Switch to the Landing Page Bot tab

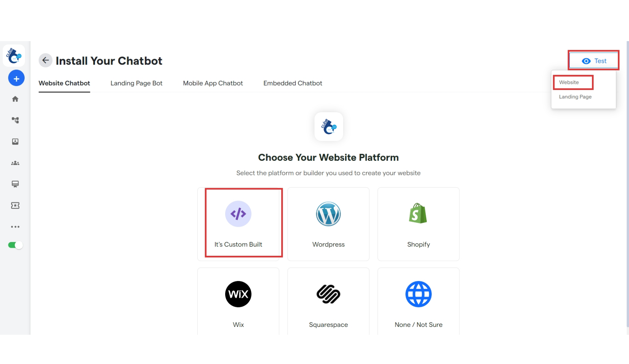pyautogui.click(x=136, y=83)
